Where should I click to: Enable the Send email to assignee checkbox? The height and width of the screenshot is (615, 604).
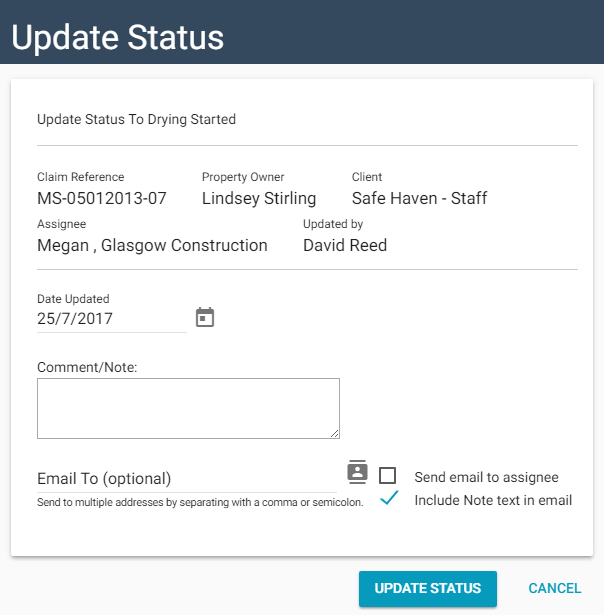point(388,476)
